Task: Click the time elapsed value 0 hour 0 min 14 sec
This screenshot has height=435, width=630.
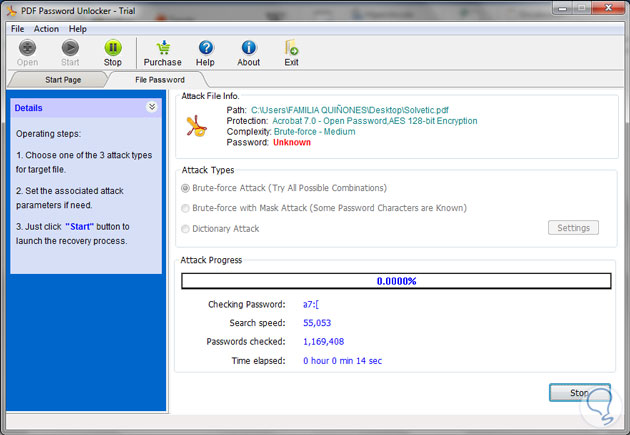Action: 342,361
